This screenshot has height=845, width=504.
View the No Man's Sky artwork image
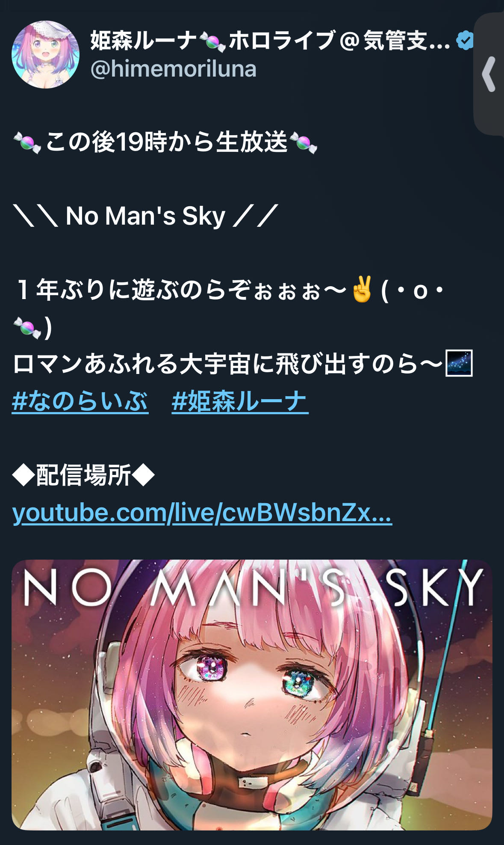click(252, 695)
